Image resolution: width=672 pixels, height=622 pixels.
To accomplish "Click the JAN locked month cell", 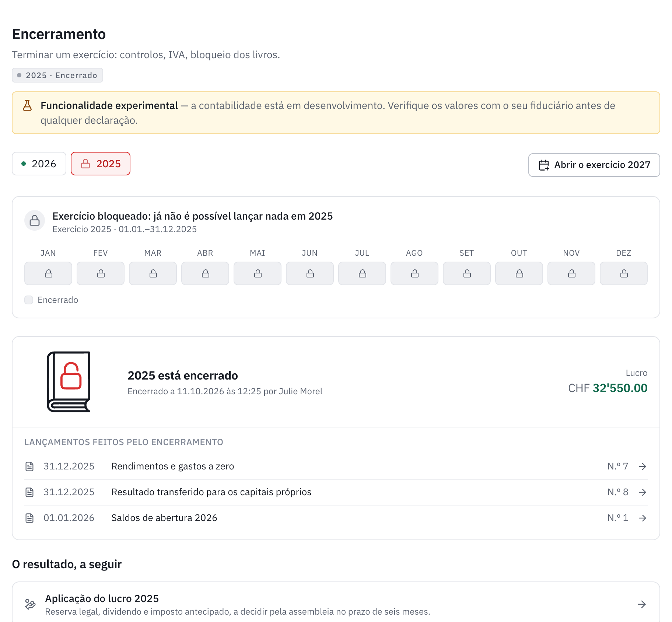I will click(48, 273).
